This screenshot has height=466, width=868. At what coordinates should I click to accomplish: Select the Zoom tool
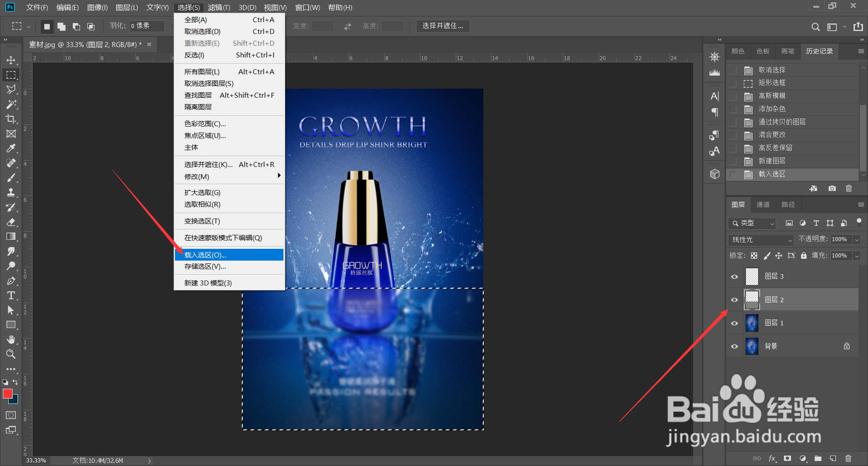click(x=11, y=354)
